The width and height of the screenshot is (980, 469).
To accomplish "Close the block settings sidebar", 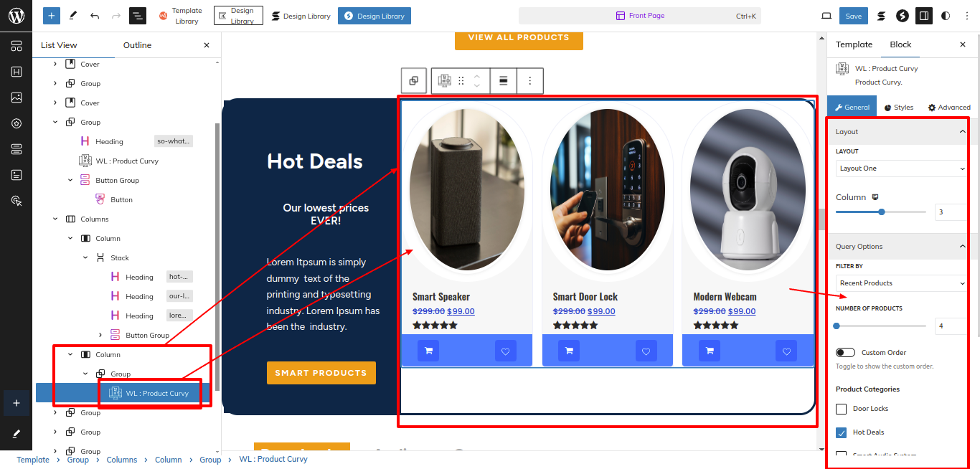I will point(963,44).
